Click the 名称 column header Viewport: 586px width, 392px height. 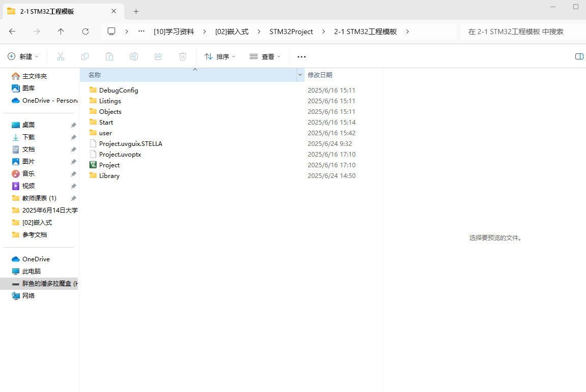point(188,75)
